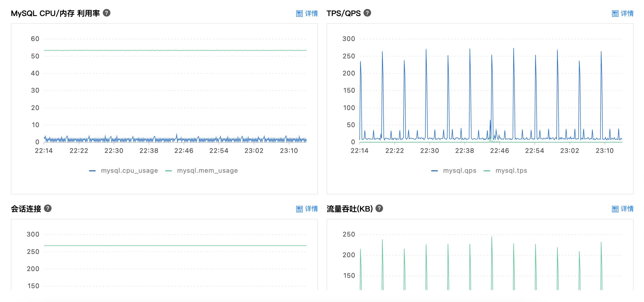The width and height of the screenshot is (644, 302).
Task: Click help icon beside 会话连接 title
Action: coord(48,208)
